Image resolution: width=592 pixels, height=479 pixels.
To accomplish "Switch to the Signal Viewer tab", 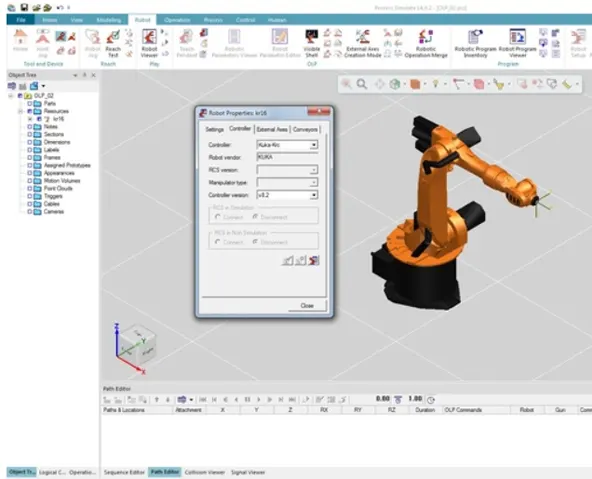I will click(x=248, y=472).
